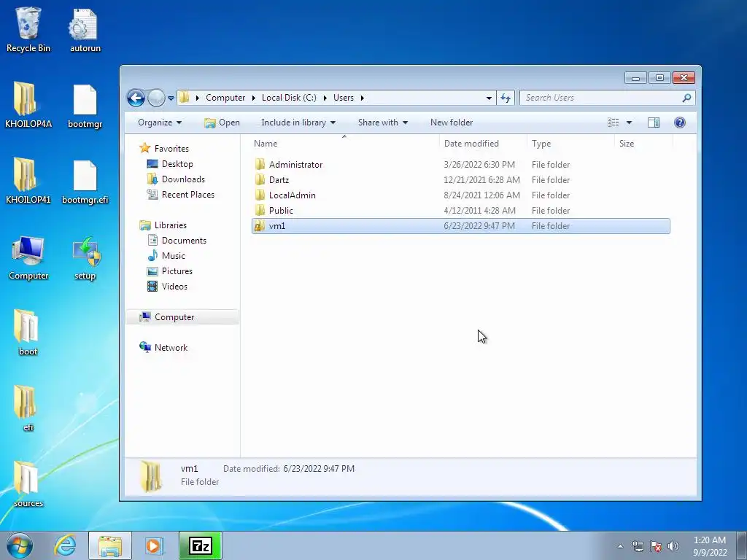Sort by Date modified column header
The image size is (747, 560).
click(x=483, y=144)
